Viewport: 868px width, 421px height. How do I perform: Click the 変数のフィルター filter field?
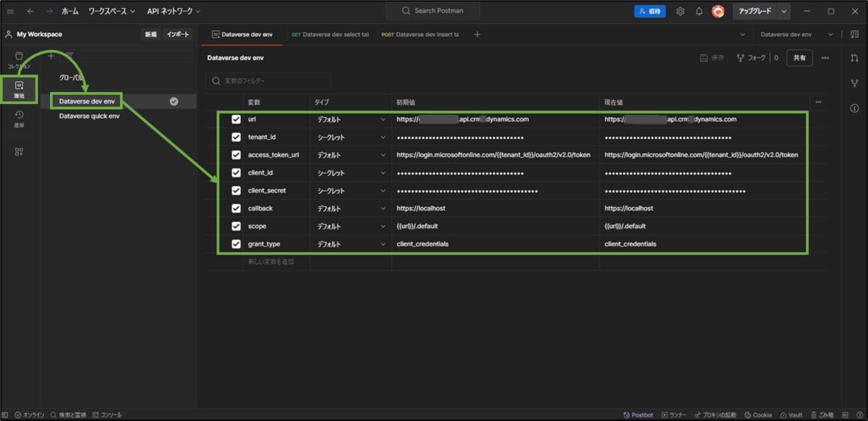pos(268,80)
